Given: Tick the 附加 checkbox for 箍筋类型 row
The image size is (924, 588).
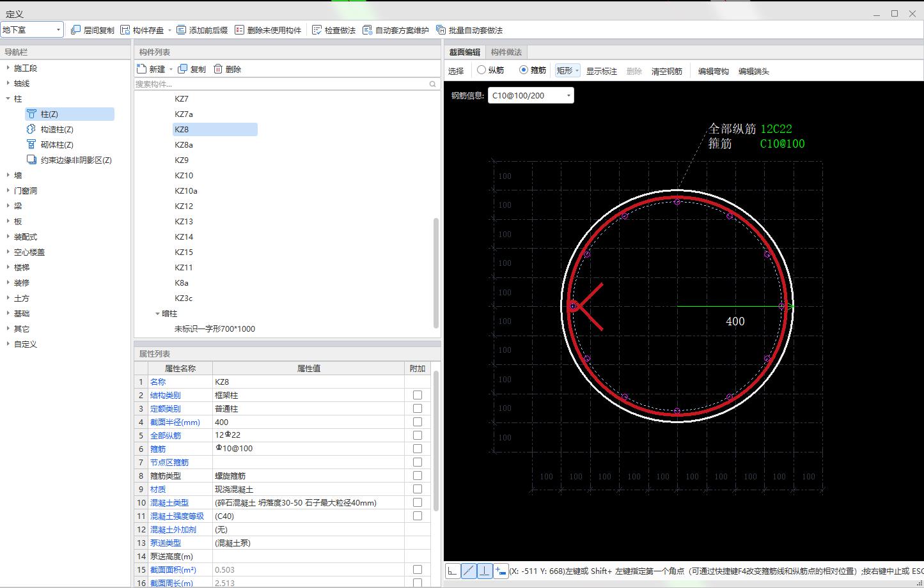Looking at the screenshot, I should click(x=418, y=476).
